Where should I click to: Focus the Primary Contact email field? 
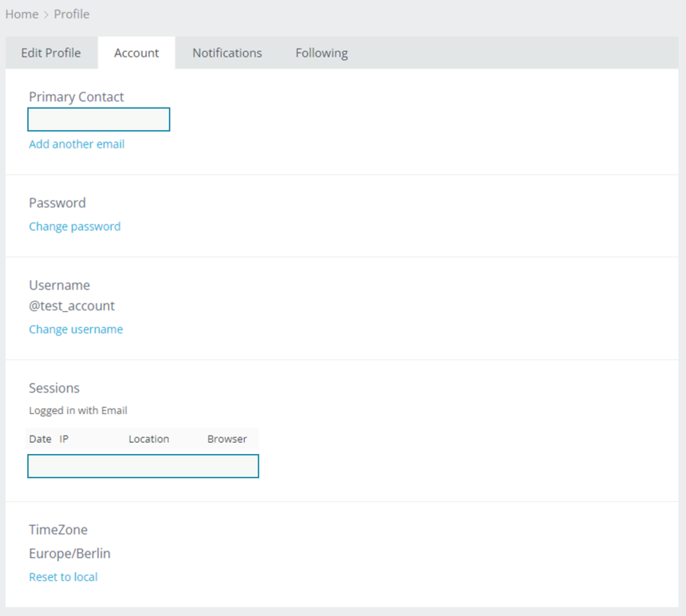click(99, 120)
